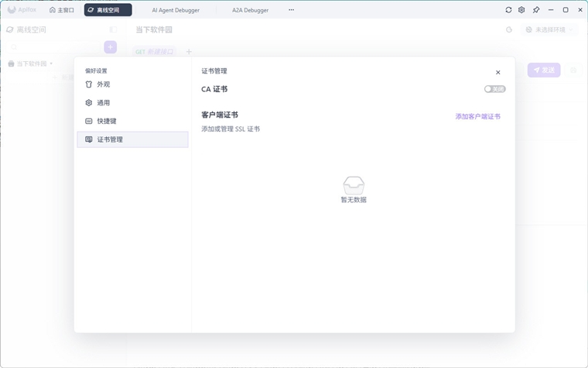Click the 离线空间 sidebar header
This screenshot has width=588, height=368.
[x=26, y=29]
